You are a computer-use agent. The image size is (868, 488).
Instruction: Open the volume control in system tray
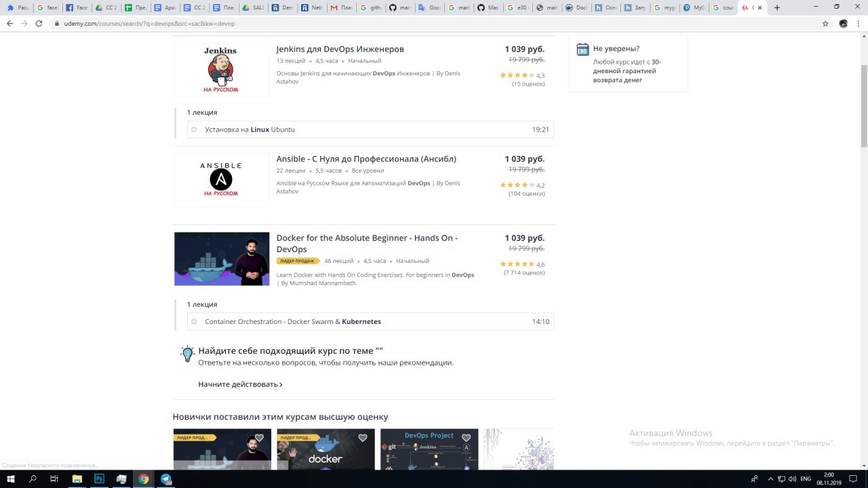pyautogui.click(x=792, y=479)
